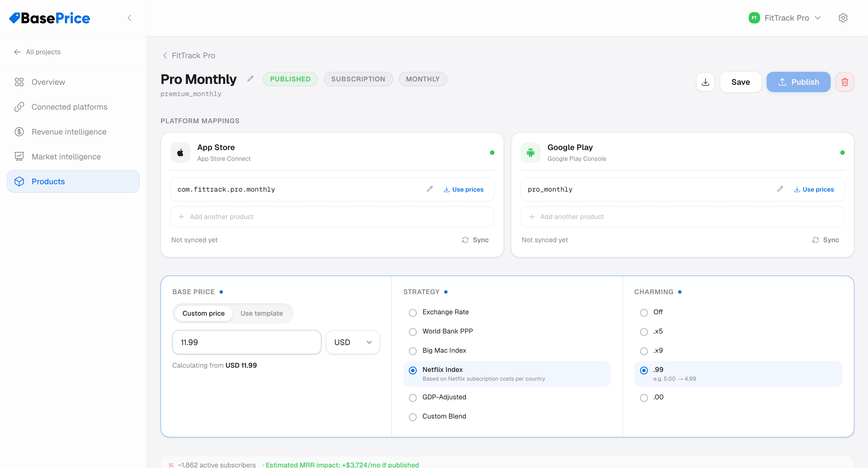
Task: Click the Google Play android icon
Action: coord(530,153)
